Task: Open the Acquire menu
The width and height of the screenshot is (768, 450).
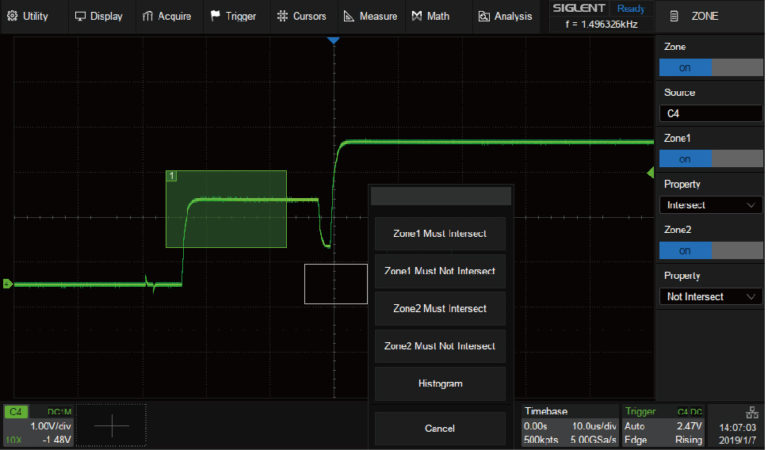Action: pos(167,16)
